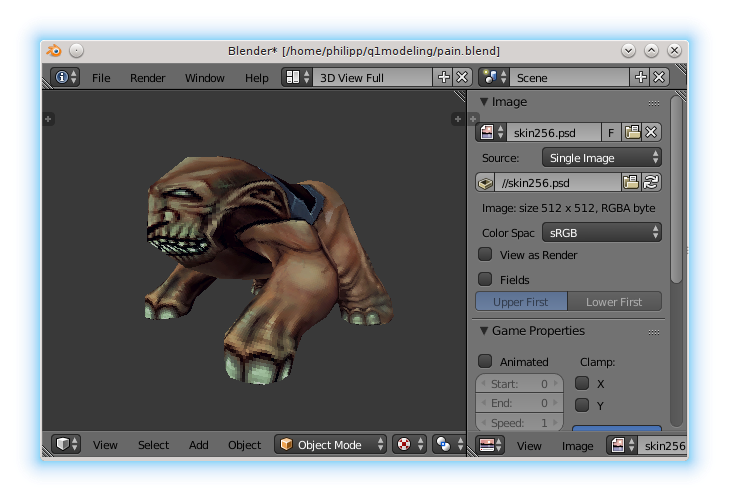
Task: Browse image datablocks next to skin256.psd
Action: 491,132
